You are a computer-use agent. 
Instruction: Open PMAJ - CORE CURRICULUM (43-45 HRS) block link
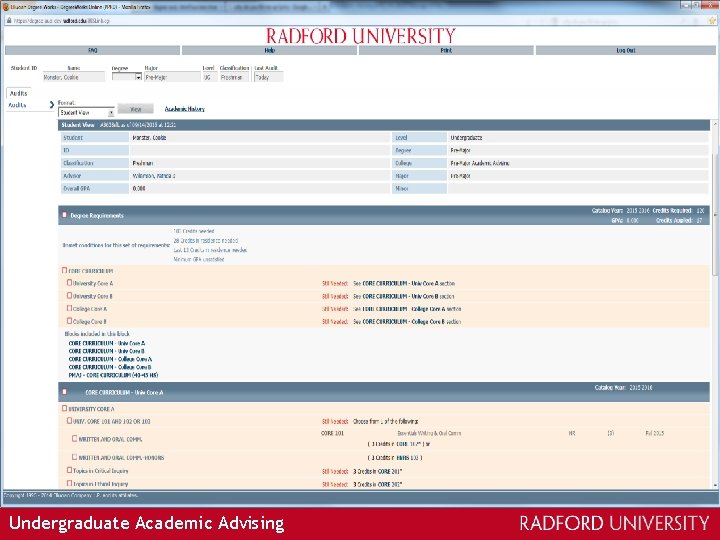tap(113, 375)
